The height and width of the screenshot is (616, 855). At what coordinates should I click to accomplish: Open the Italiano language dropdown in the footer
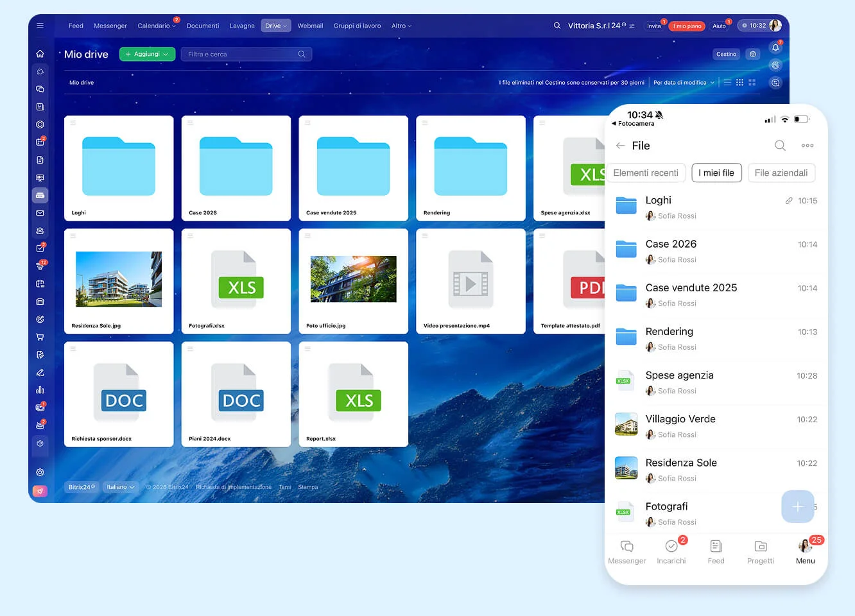pyautogui.click(x=120, y=487)
